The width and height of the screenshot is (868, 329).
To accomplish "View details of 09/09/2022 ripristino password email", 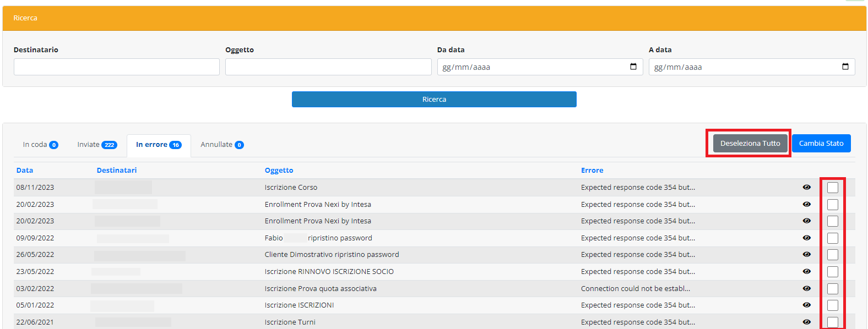I will pos(806,238).
